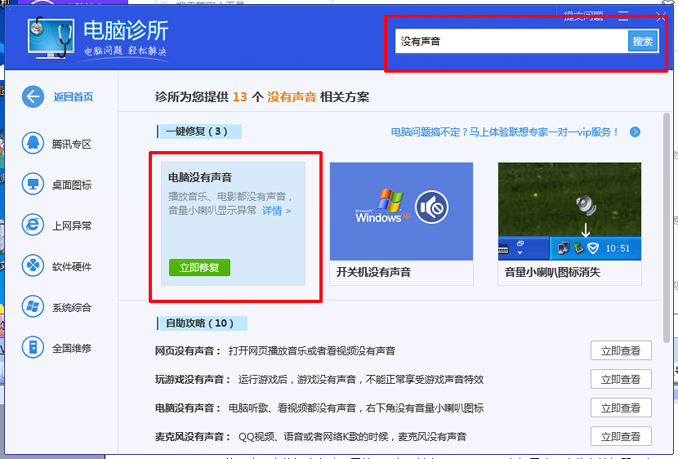Click the circular arrow beside the vip服务 link
This screenshot has width=678, height=459.
(635, 132)
